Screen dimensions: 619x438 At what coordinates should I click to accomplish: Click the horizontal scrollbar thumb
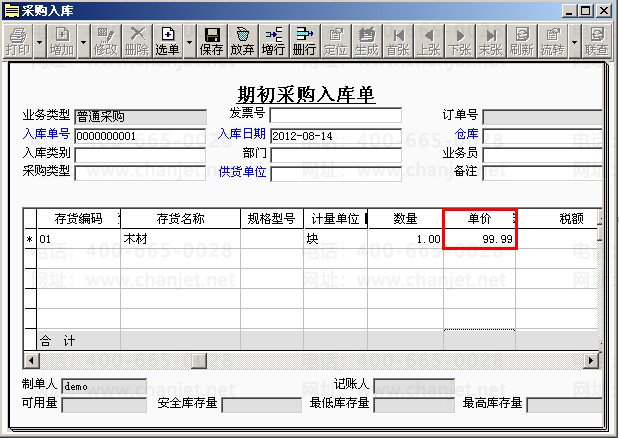(x=199, y=360)
